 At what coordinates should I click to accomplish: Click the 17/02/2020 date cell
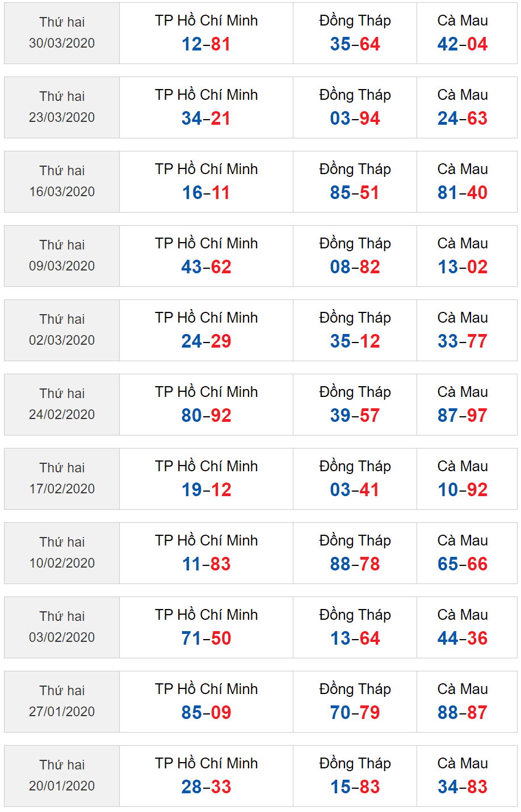point(62,479)
